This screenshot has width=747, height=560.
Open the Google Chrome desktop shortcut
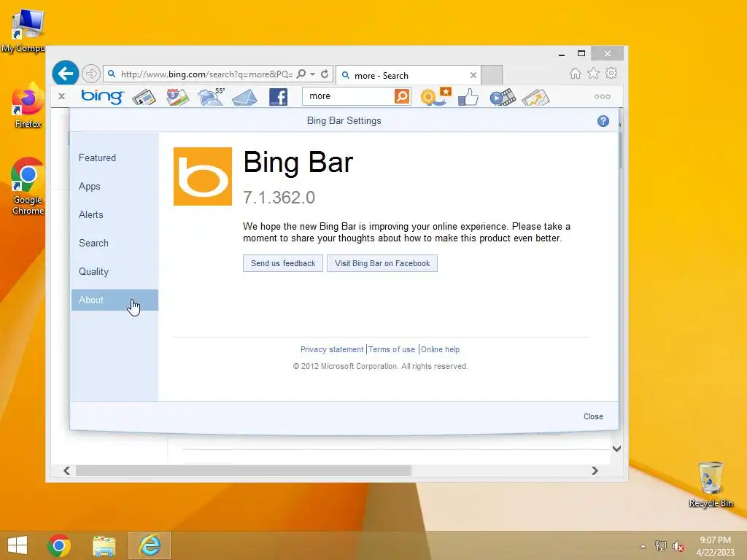(x=28, y=186)
